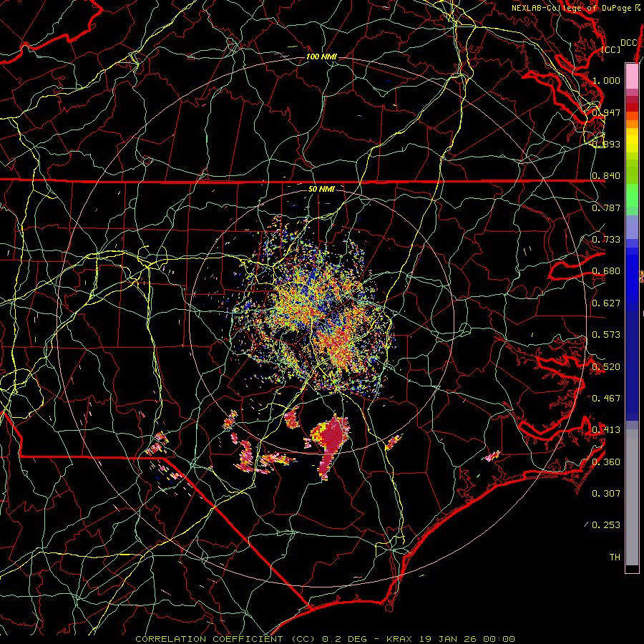The width and height of the screenshot is (644, 644).
Task: Click the 0.520 scale value
Action: click(606, 367)
